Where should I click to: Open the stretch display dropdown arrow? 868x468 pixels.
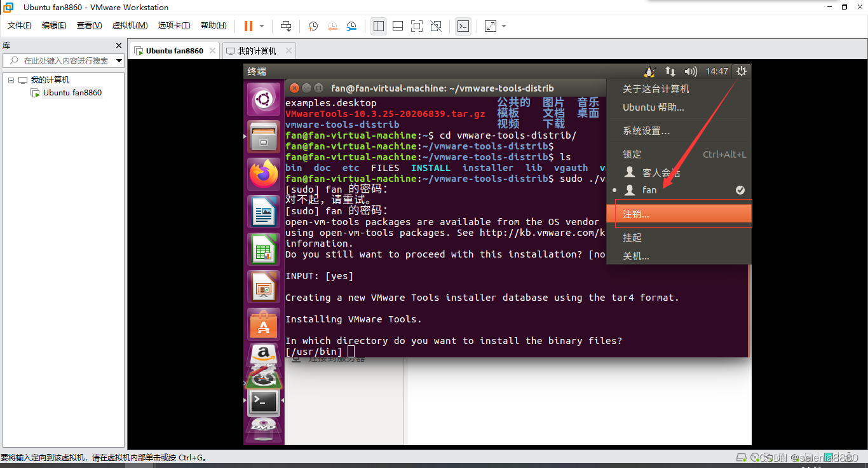504,26
